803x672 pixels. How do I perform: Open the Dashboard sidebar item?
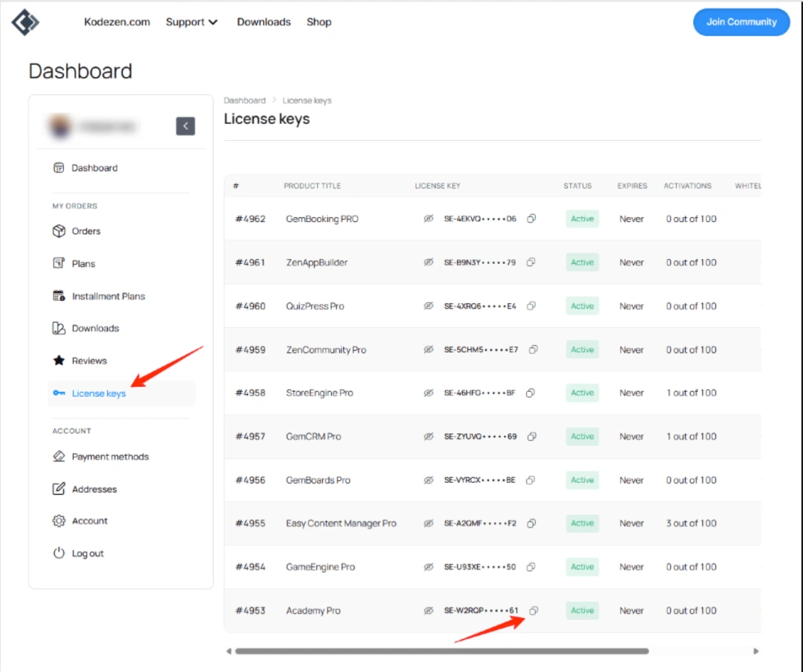point(121,167)
